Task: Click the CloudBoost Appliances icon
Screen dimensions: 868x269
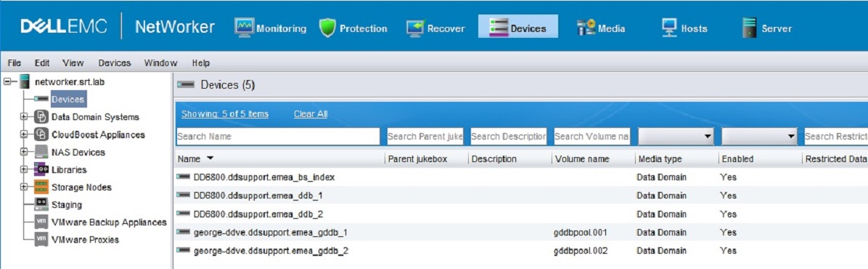Action: 41,134
